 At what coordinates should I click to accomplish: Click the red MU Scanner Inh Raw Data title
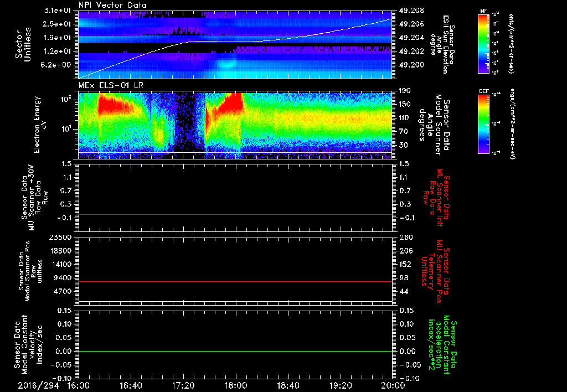[436, 198]
